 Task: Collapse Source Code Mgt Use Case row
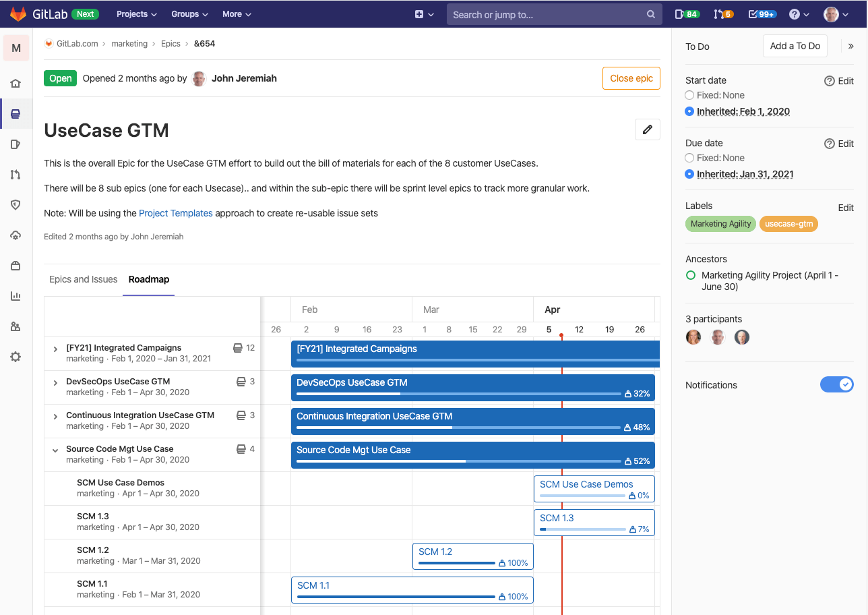55,450
